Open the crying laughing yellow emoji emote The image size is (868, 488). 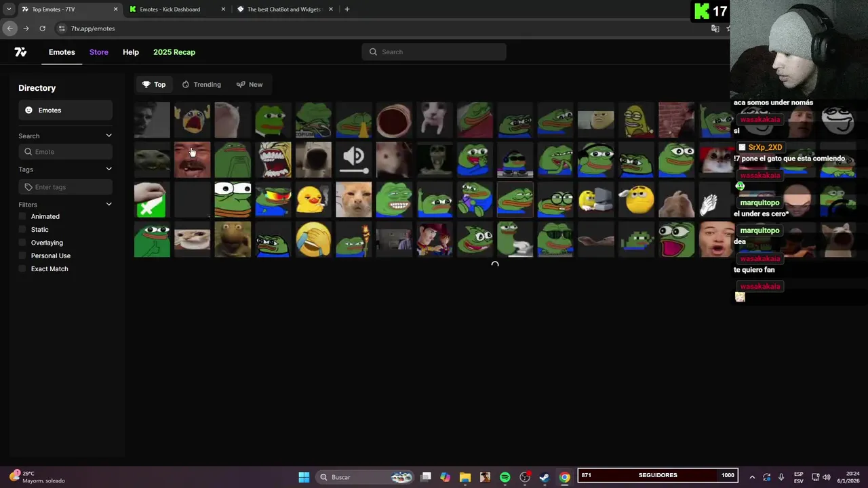313,240
